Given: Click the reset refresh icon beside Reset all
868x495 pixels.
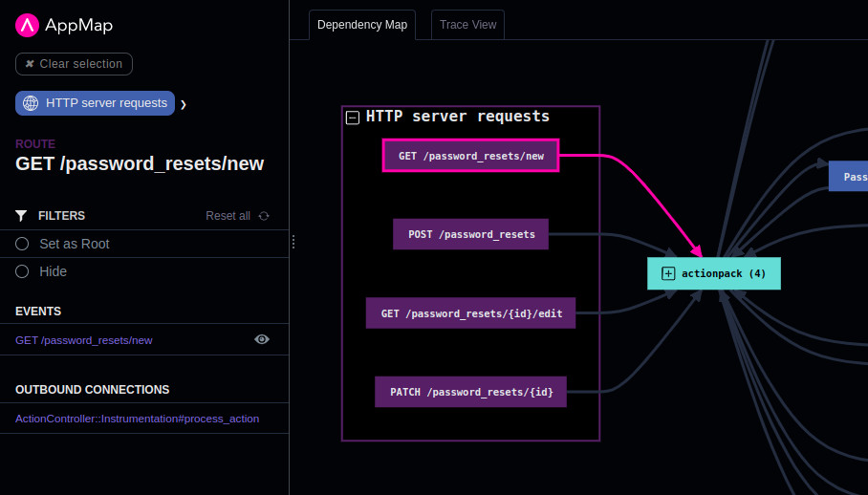Looking at the screenshot, I should [x=264, y=216].
